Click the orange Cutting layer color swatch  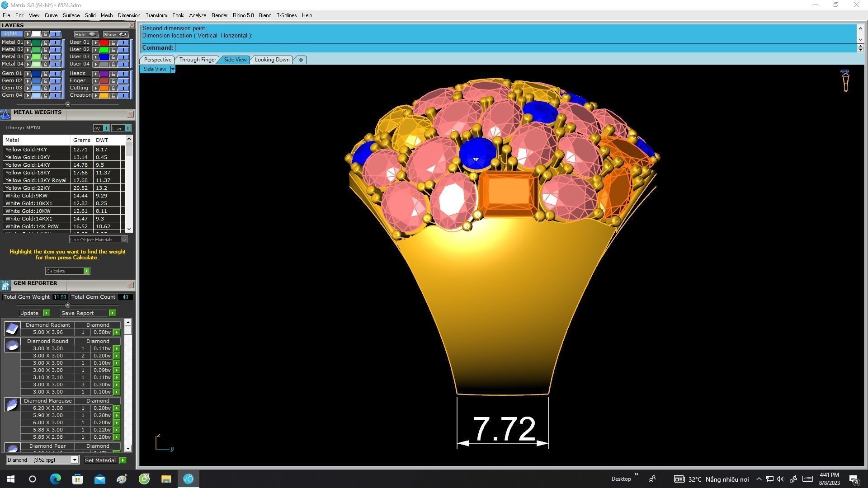tap(104, 88)
